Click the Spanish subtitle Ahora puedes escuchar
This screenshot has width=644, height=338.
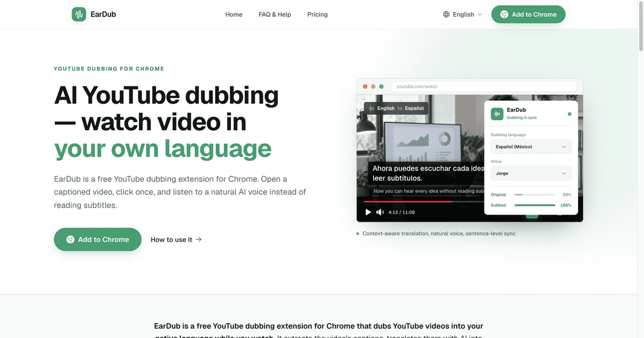click(x=428, y=173)
